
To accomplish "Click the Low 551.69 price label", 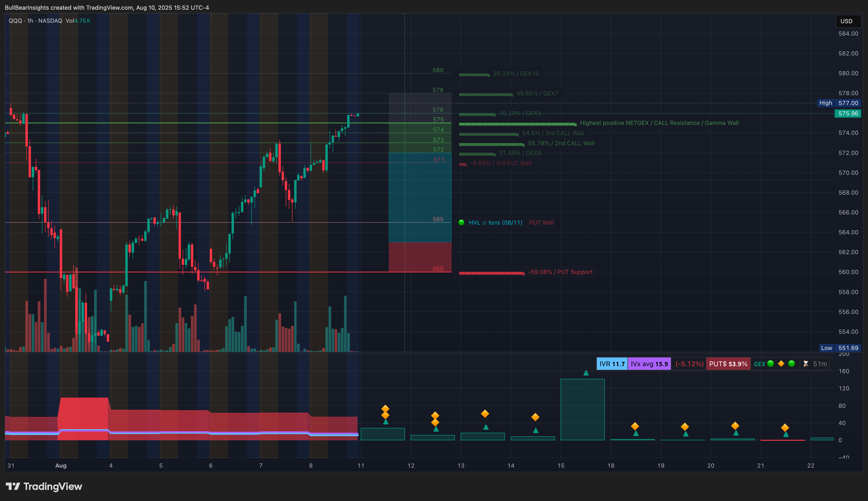I will click(x=840, y=348).
